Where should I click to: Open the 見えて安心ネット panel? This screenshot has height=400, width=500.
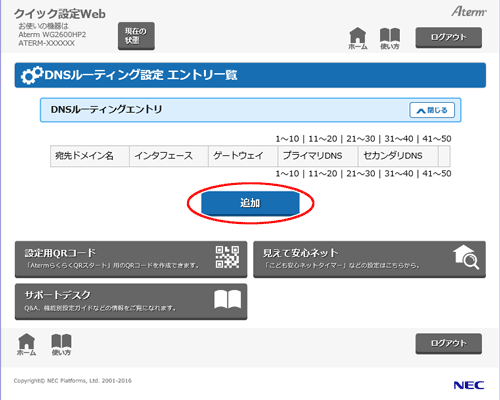(369, 259)
